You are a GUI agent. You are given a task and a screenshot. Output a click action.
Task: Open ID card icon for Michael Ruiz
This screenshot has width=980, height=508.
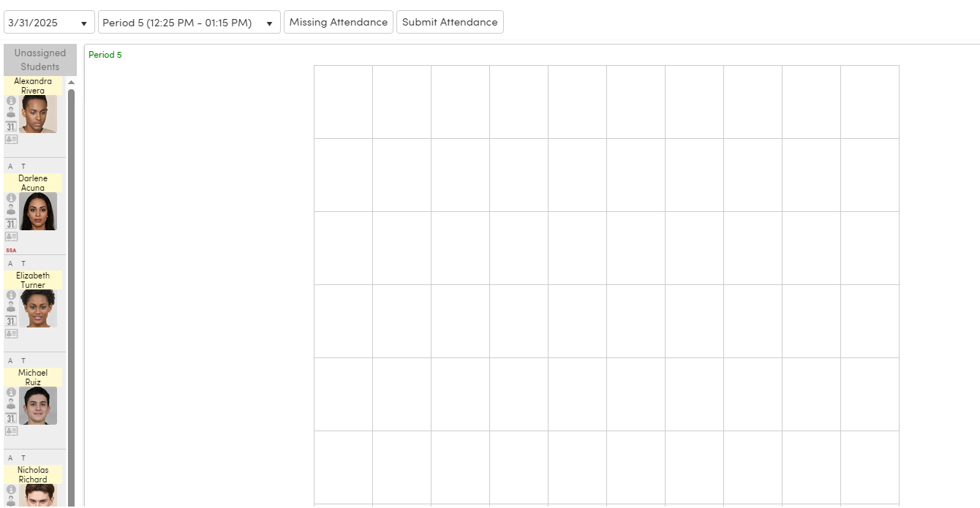coord(11,431)
